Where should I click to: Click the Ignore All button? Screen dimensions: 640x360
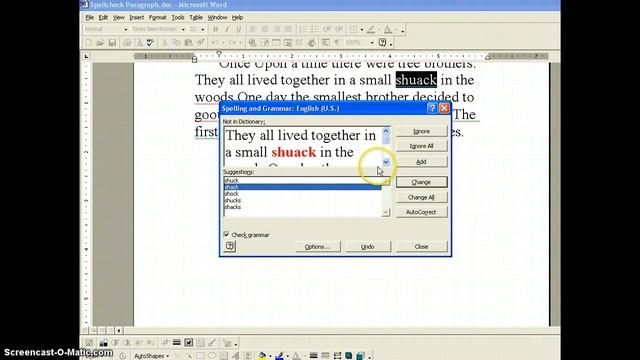click(421, 146)
